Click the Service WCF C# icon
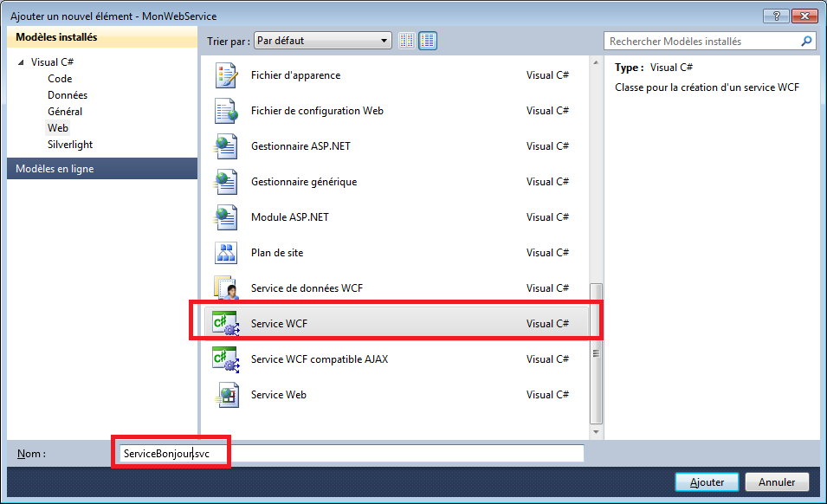 (x=226, y=323)
